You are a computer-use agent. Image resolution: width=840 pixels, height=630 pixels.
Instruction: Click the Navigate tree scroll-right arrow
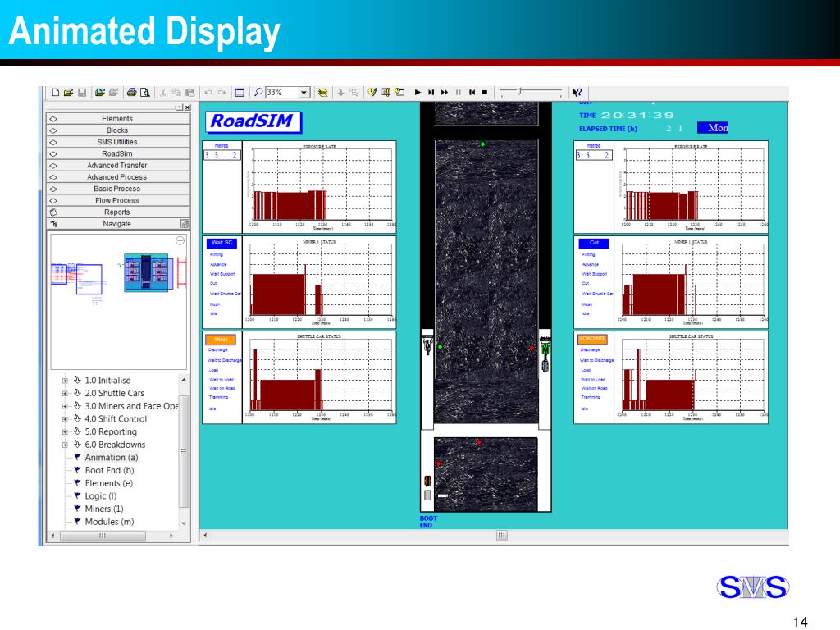click(171, 536)
